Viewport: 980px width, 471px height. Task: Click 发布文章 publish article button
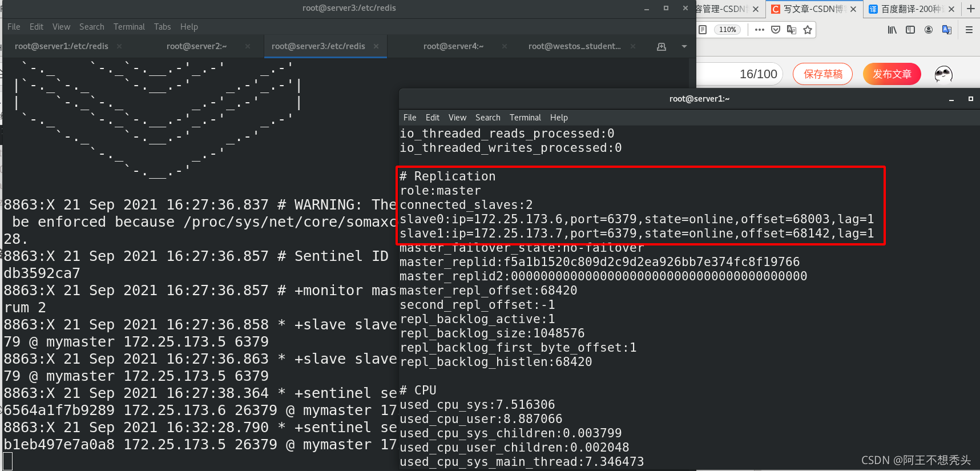[x=892, y=74]
